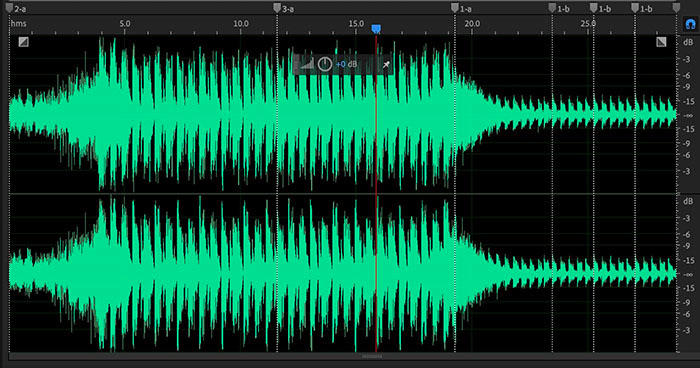
Task: Select the 3-a marker flag
Action: coord(277,8)
